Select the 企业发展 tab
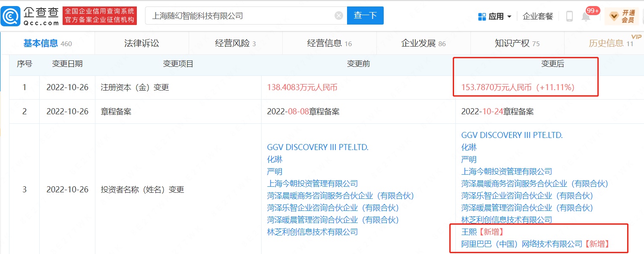 [x=423, y=43]
